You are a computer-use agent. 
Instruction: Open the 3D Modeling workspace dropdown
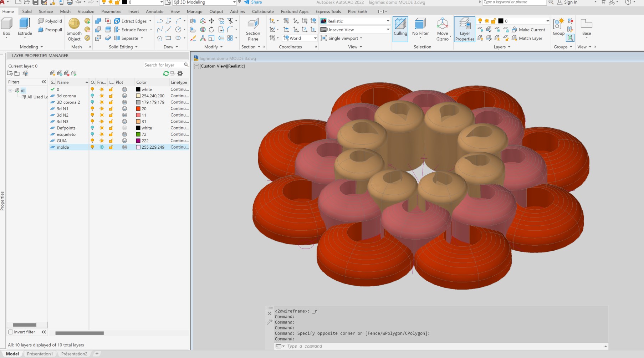(x=234, y=2)
